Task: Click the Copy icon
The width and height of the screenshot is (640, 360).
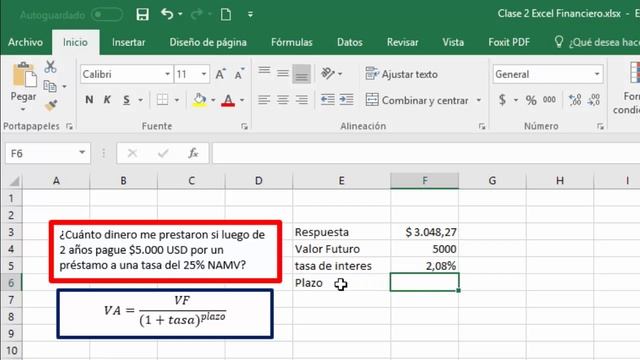Action: pyautogui.click(x=50, y=86)
